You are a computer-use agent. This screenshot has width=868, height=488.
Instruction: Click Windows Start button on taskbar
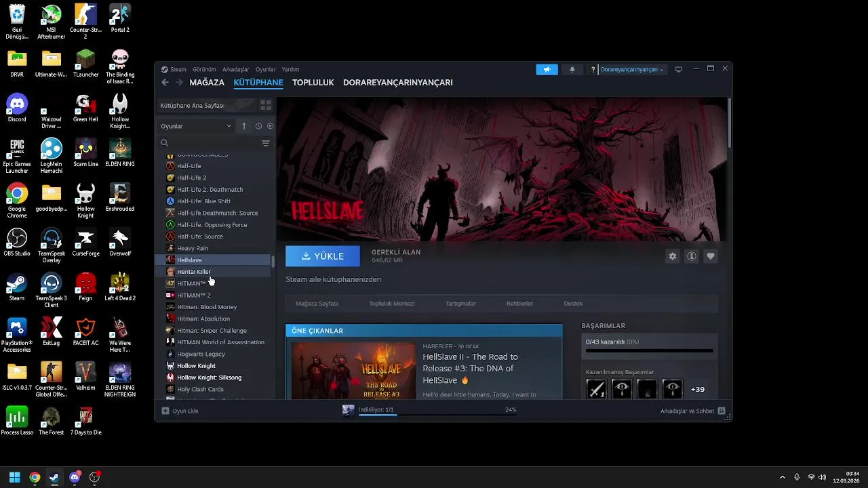[14, 477]
